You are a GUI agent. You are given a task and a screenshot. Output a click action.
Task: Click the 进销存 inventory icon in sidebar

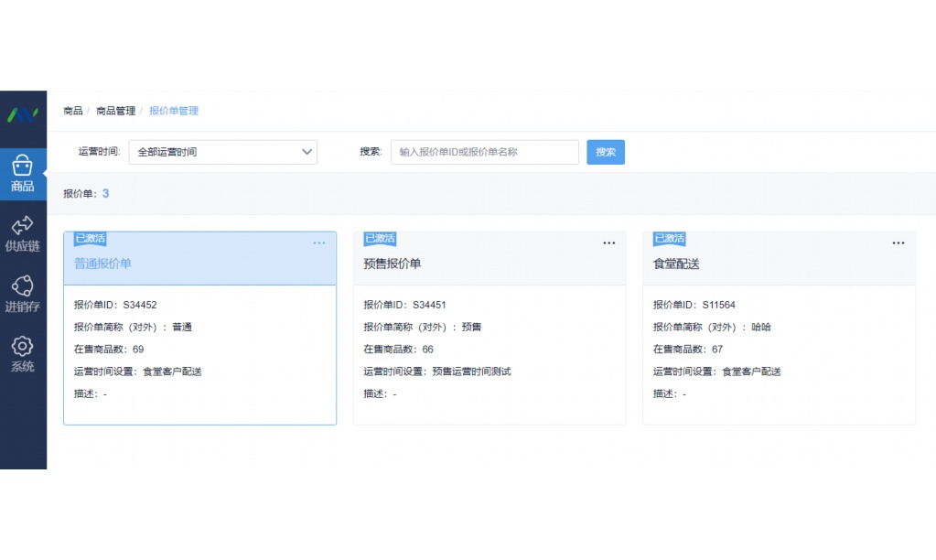tap(22, 290)
